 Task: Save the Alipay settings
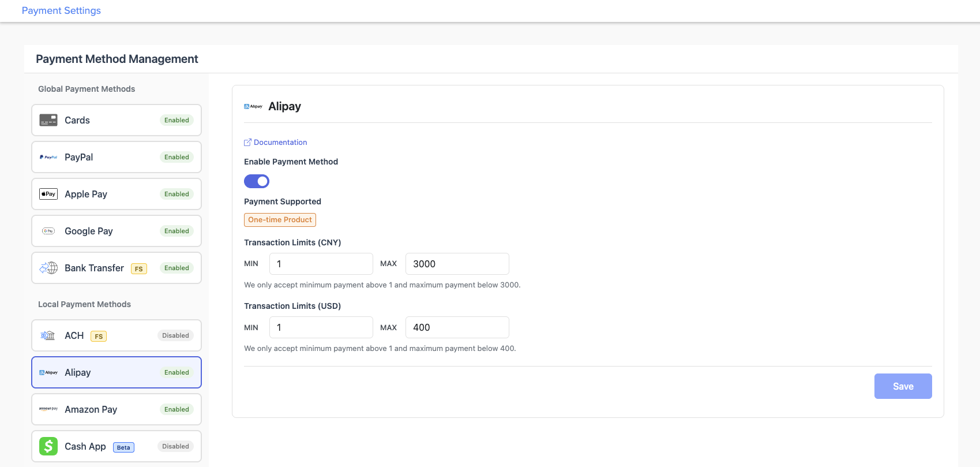[x=903, y=386]
